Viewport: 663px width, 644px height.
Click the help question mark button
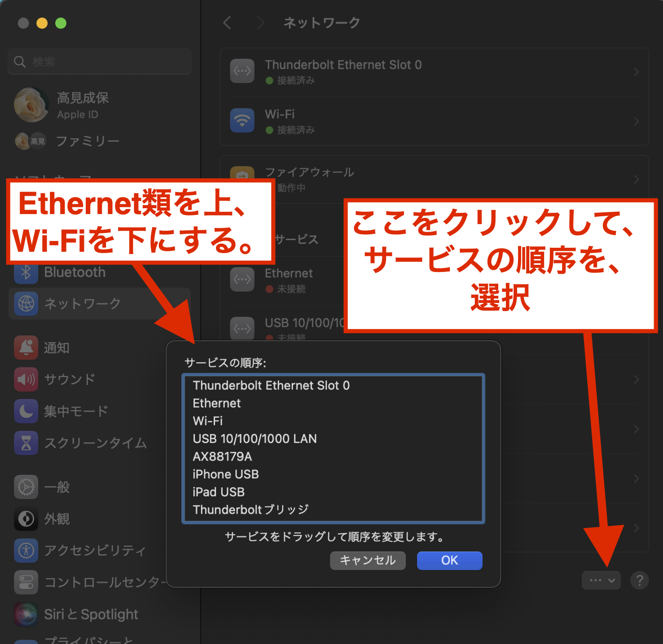[639, 580]
